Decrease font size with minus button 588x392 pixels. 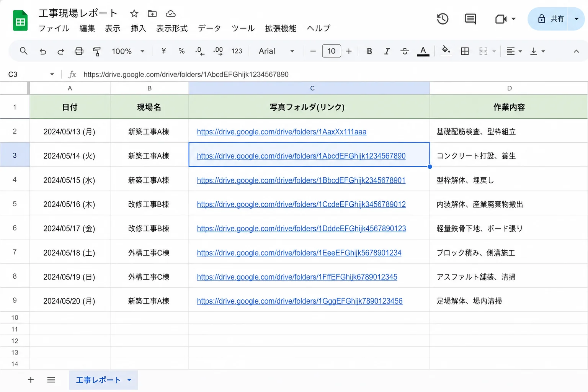313,51
